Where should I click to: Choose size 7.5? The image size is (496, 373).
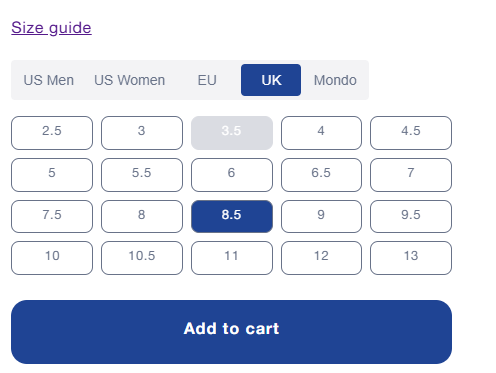[52, 216]
